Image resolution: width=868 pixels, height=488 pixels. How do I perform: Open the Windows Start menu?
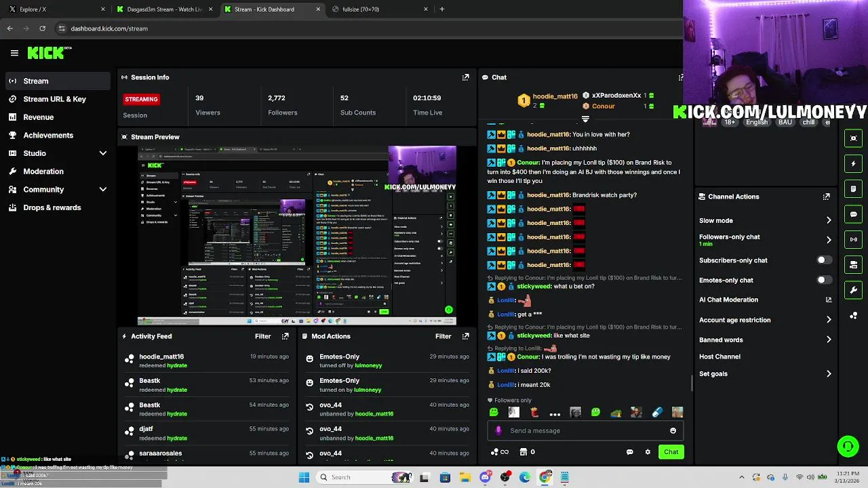click(304, 477)
